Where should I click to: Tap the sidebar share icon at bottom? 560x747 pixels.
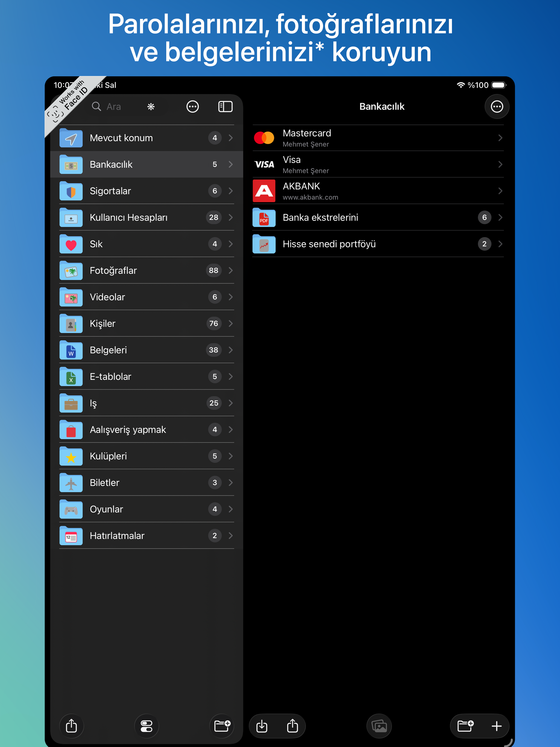pyautogui.click(x=71, y=726)
